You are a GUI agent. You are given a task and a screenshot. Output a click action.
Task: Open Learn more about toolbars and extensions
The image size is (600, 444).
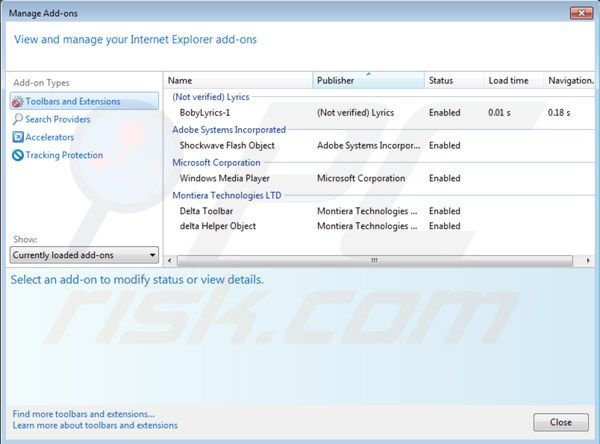click(95, 426)
